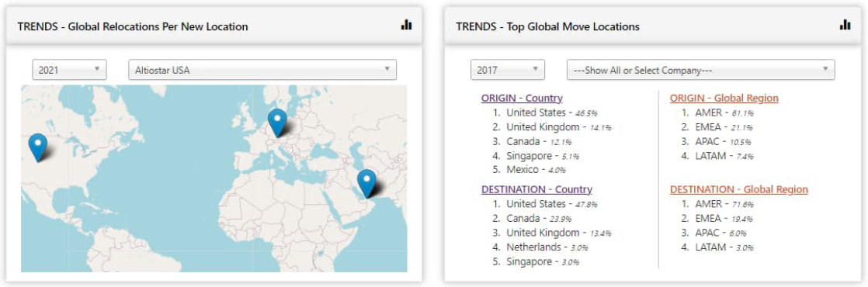The width and height of the screenshot is (868, 287).
Task: Select origin region LATAM 7.4%
Action: tap(724, 156)
